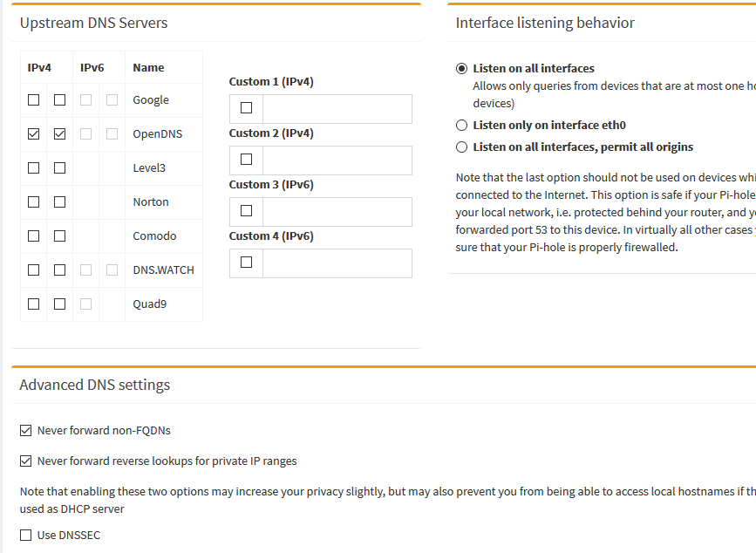Screen dimensions: 756x553
Task: Focus the Custom 4 (IPv6) address field
Action: [x=337, y=263]
